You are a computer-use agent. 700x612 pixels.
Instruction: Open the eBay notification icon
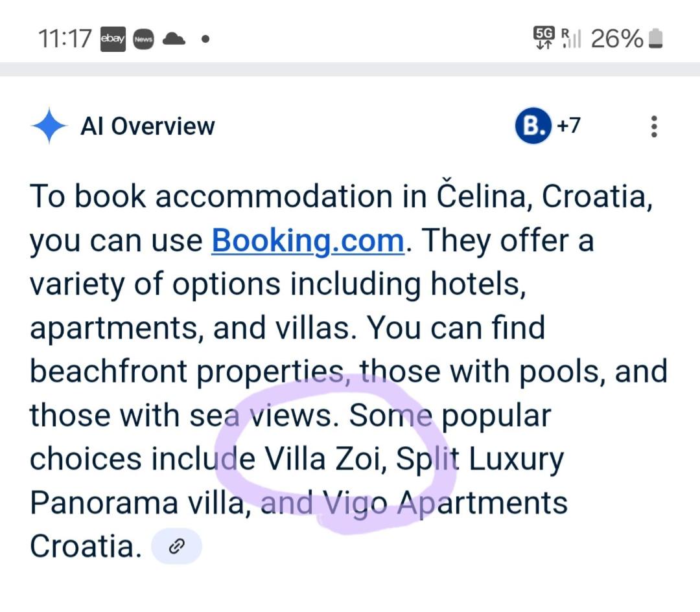click(x=113, y=40)
